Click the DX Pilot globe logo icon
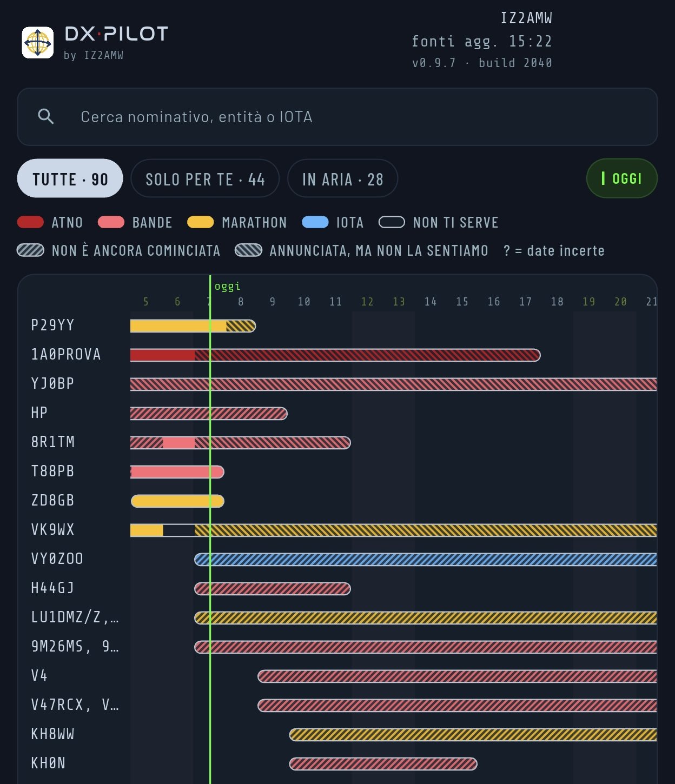675x784 pixels. click(x=38, y=42)
